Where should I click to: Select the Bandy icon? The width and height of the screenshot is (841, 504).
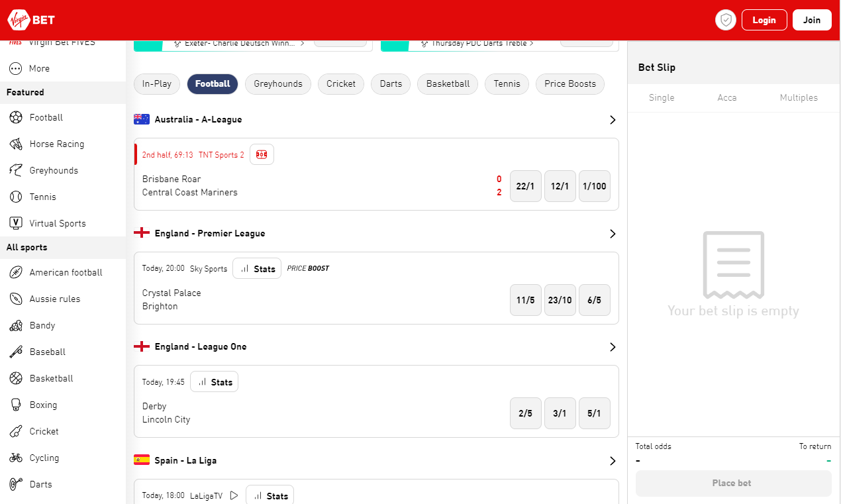[x=16, y=325]
